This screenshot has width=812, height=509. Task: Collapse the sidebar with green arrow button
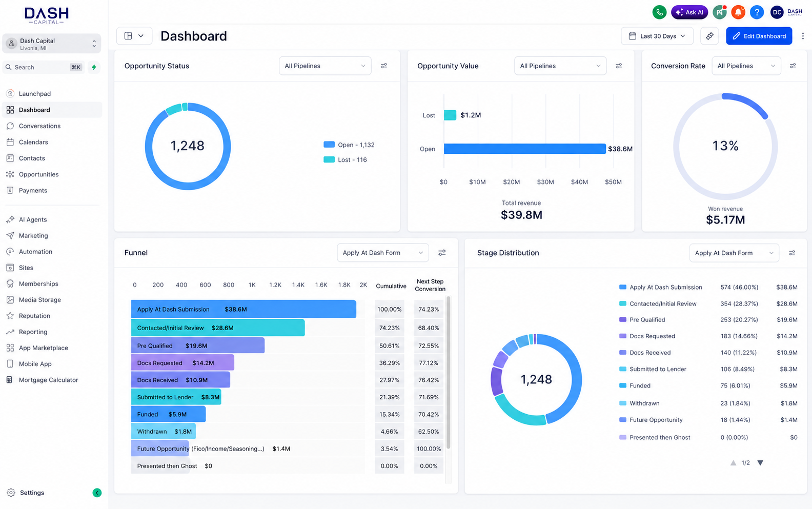97,493
